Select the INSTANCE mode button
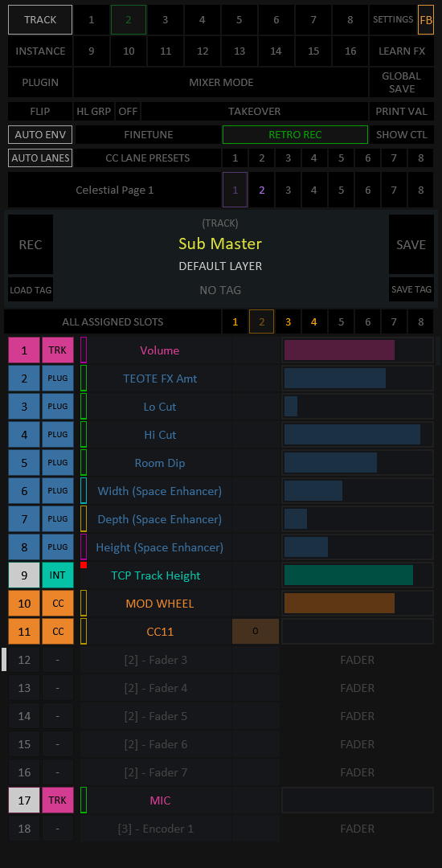 click(40, 51)
